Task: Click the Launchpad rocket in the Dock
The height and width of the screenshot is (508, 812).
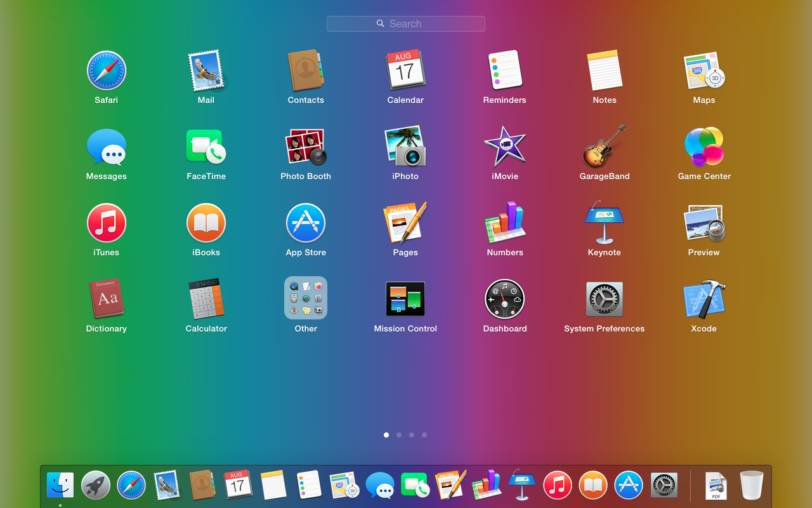Action: [x=96, y=486]
